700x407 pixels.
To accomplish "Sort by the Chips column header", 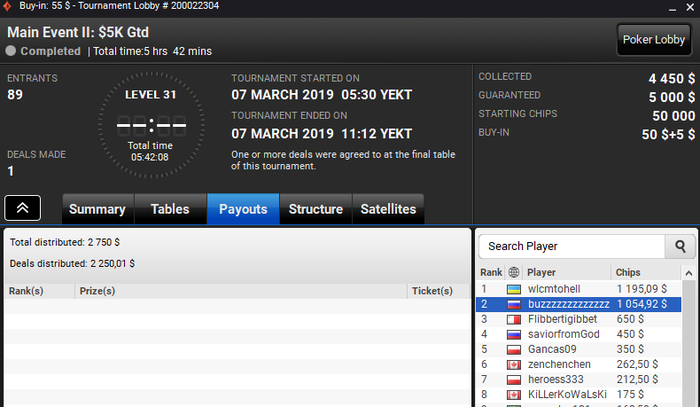I will [628, 272].
